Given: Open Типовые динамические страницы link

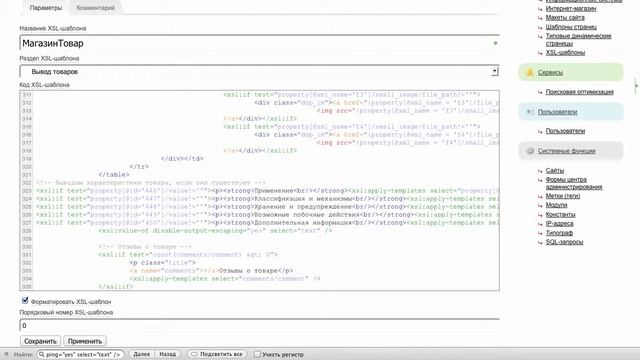Looking at the screenshot, I should tap(578, 40).
